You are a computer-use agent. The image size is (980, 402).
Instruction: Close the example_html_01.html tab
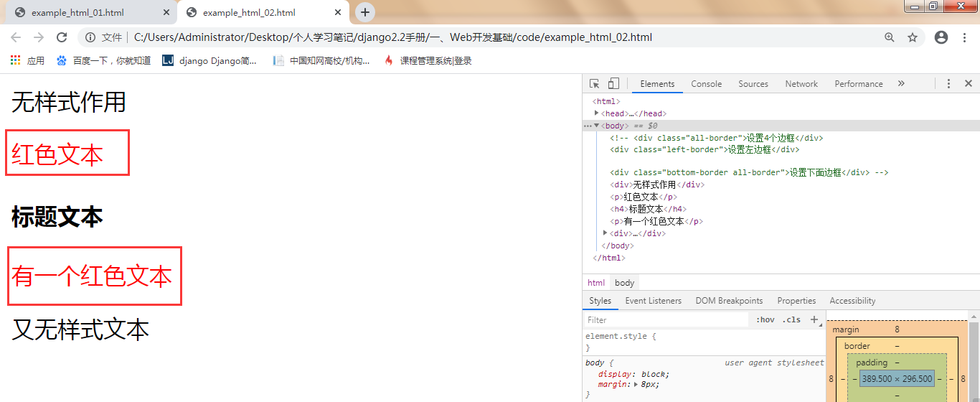[x=166, y=13]
